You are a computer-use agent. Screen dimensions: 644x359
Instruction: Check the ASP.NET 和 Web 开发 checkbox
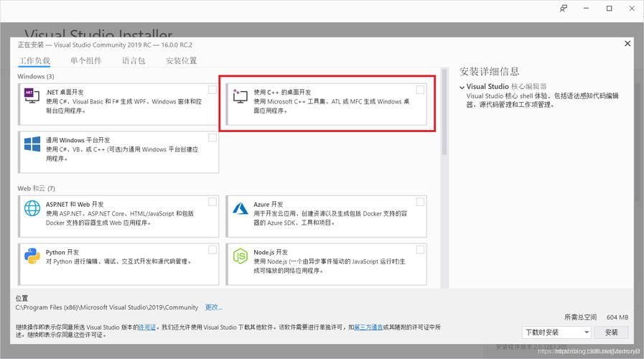213,202
